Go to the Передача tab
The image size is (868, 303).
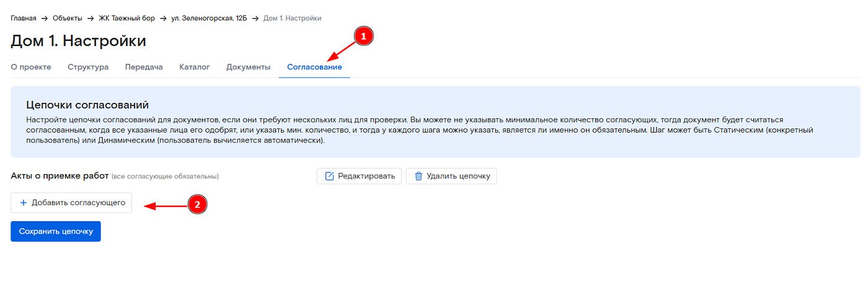(144, 67)
